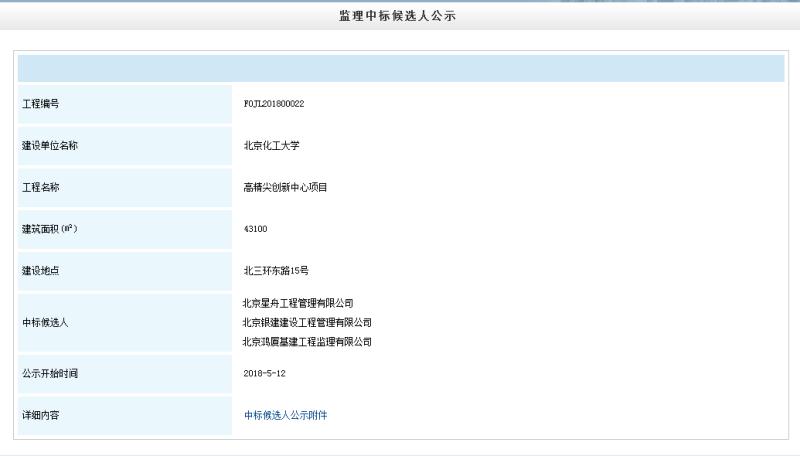This screenshot has width=800, height=456.
Task: Click the building area value 43100
Action: tap(255, 229)
